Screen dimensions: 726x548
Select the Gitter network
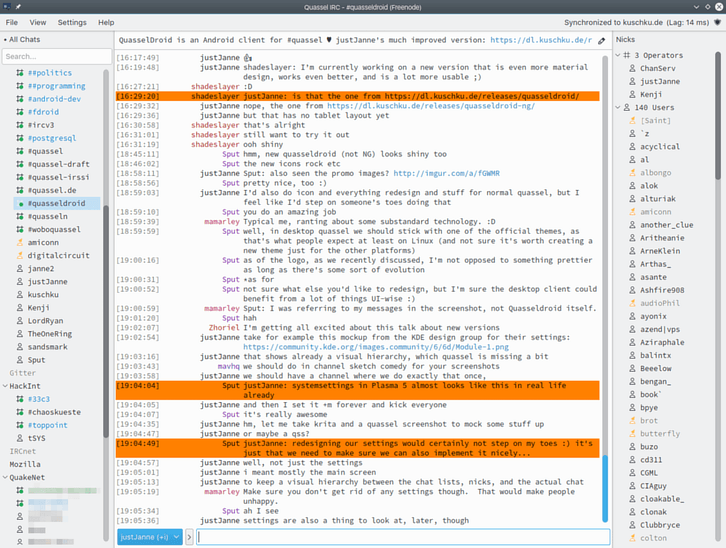point(22,373)
